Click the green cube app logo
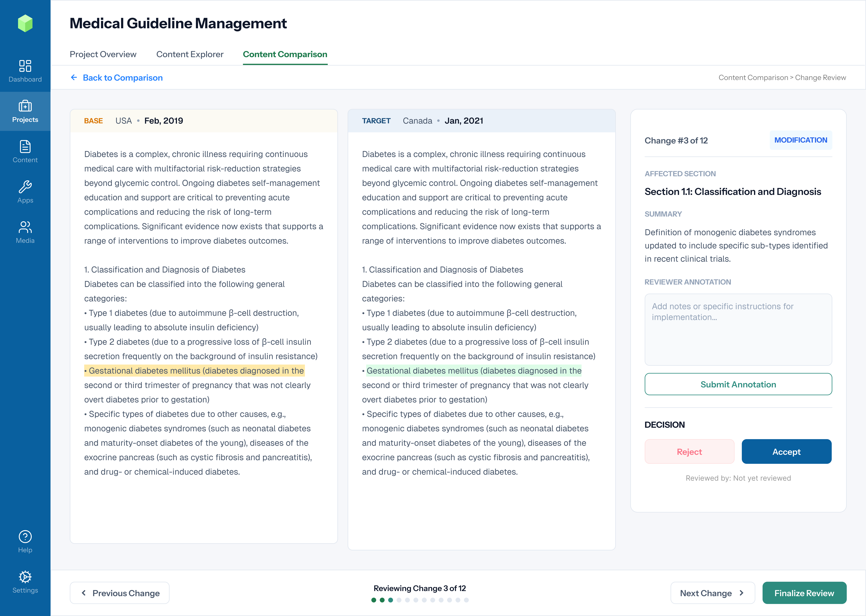Image resolution: width=866 pixels, height=616 pixels. pyautogui.click(x=25, y=23)
